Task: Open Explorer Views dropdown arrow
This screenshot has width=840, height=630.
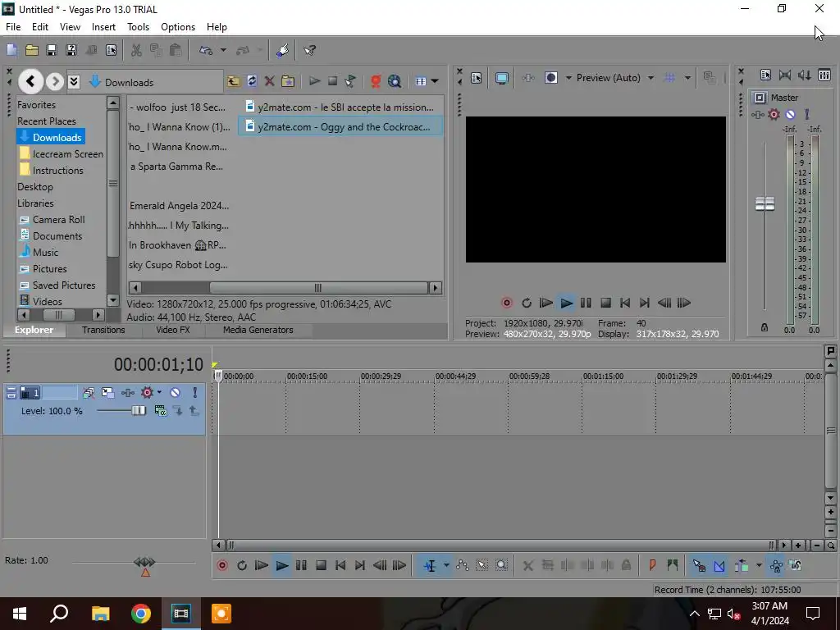Action: point(435,81)
